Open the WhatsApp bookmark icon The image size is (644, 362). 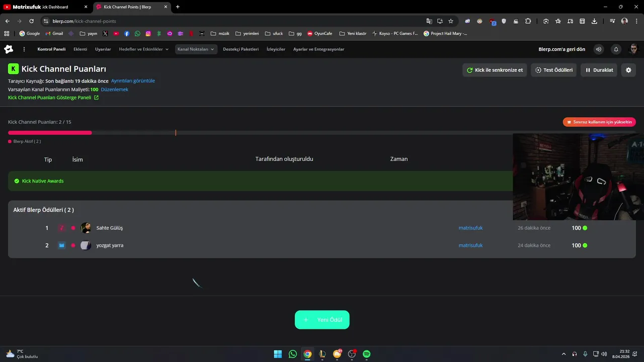pos(137,34)
